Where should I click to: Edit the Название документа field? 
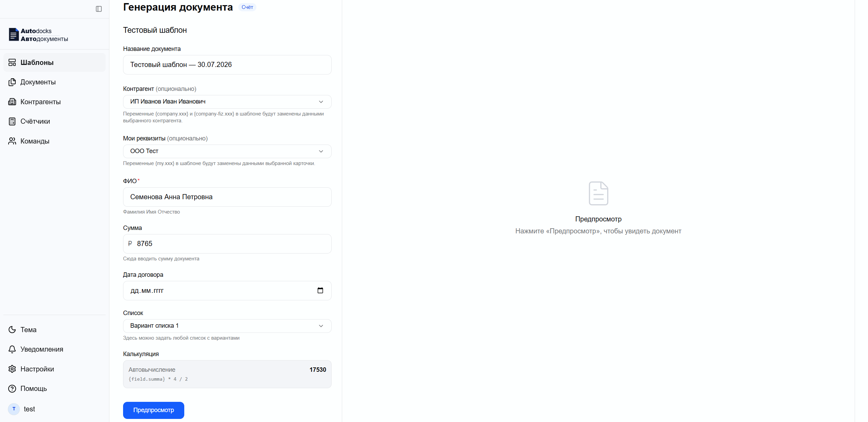[227, 65]
